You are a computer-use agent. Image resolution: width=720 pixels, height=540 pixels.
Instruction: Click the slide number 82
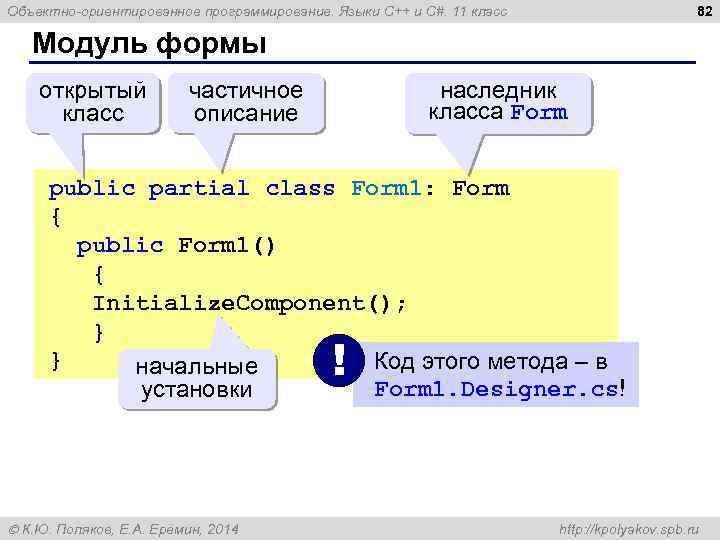705,11
